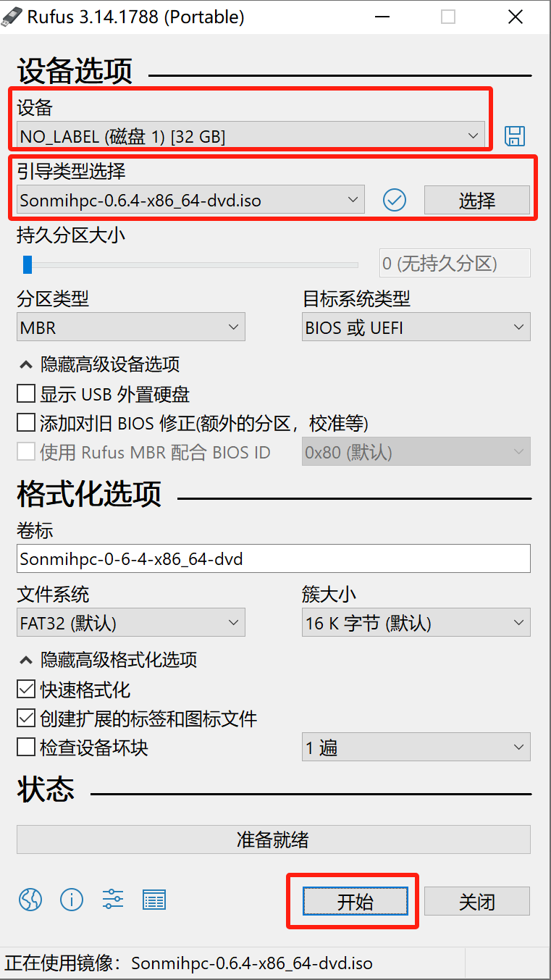Click the 持久分区大小 label
This screenshot has width=551, height=980.
point(72,235)
